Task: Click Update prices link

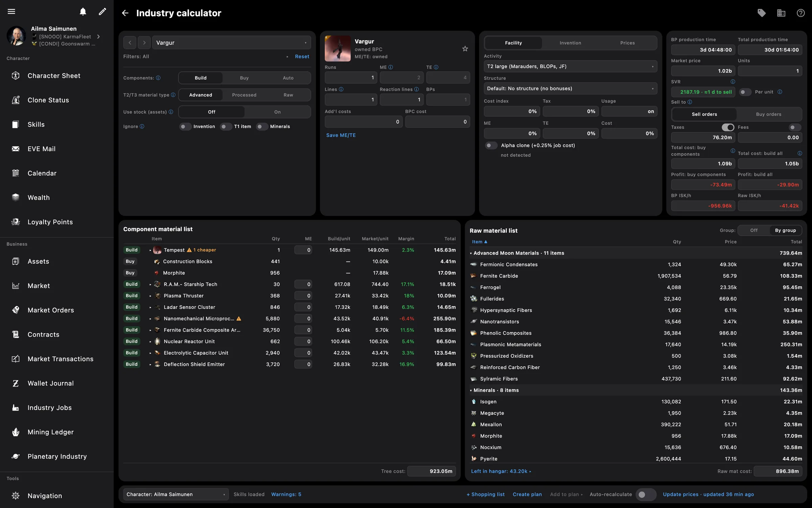Action: click(708, 494)
